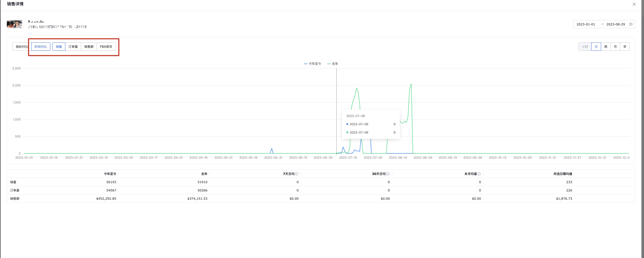Click start date 2023-01-01 field

586,24
